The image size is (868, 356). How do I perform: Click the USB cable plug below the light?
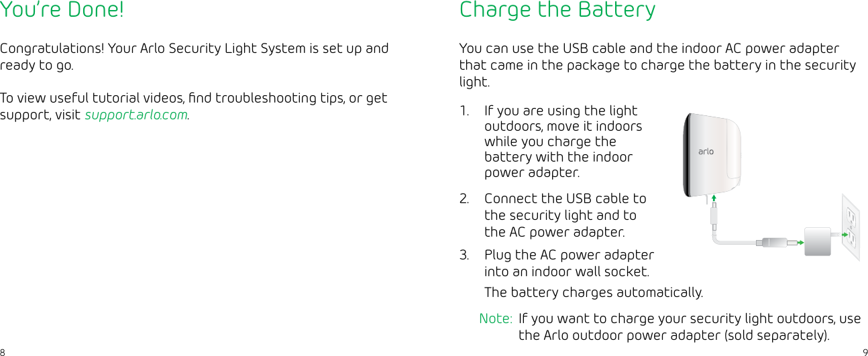coord(714,215)
